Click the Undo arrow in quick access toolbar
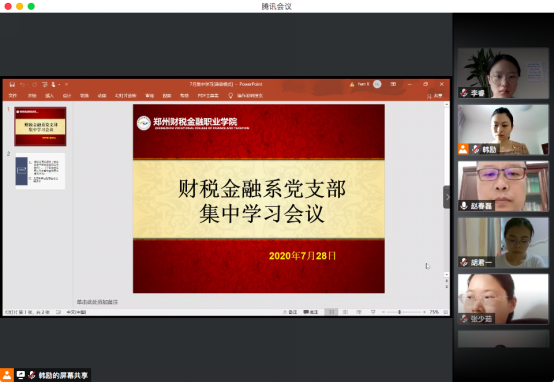 [22, 84]
